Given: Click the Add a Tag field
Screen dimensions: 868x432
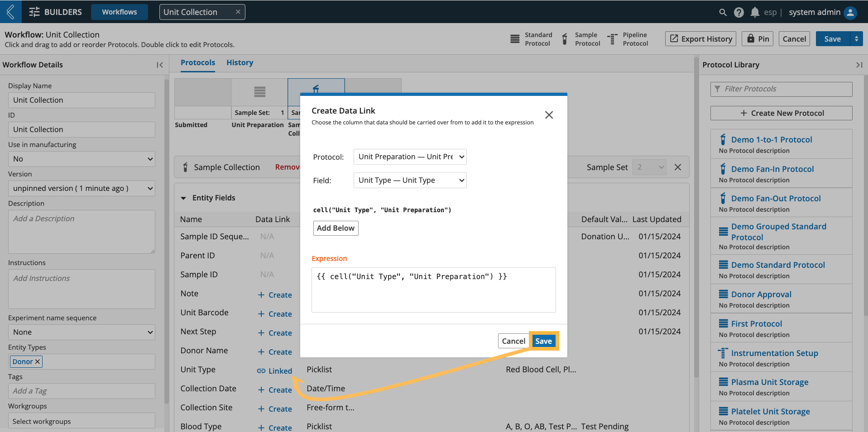Looking at the screenshot, I should tap(82, 391).
